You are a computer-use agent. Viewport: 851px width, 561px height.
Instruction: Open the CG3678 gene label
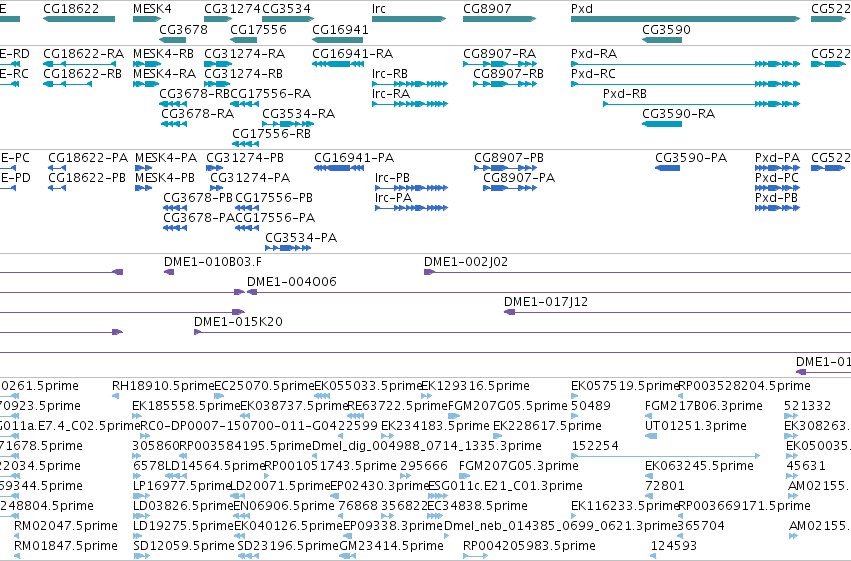pos(183,29)
